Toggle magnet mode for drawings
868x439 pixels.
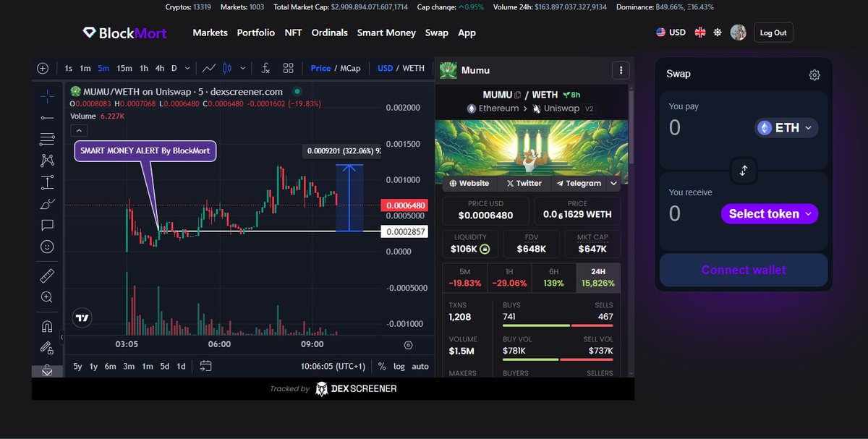point(47,326)
